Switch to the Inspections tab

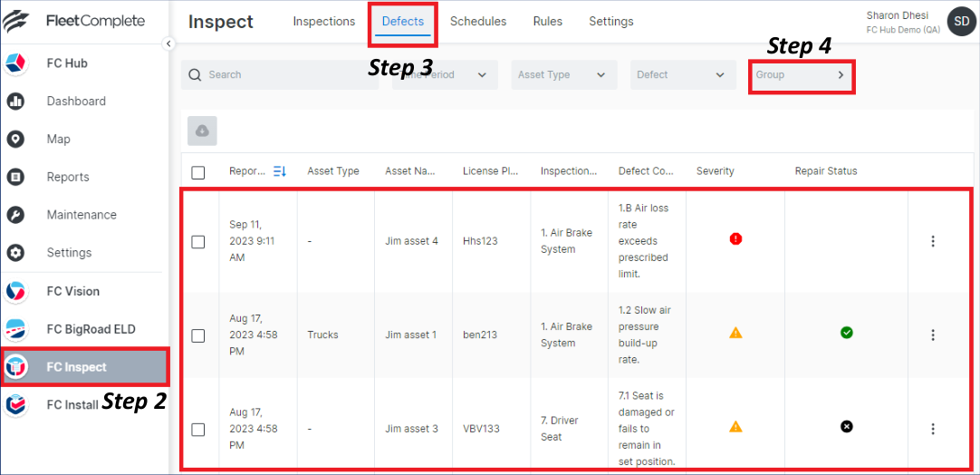pyautogui.click(x=323, y=21)
